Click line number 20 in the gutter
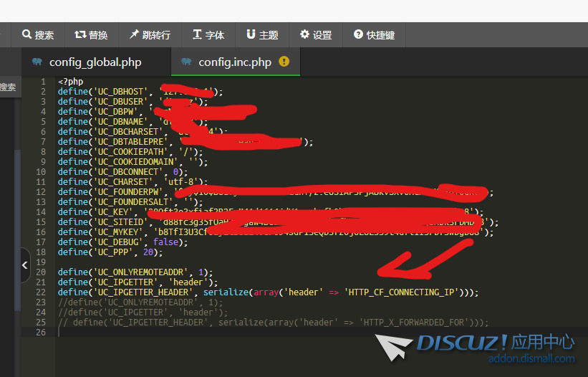Image resolution: width=588 pixels, height=377 pixels. (42, 272)
